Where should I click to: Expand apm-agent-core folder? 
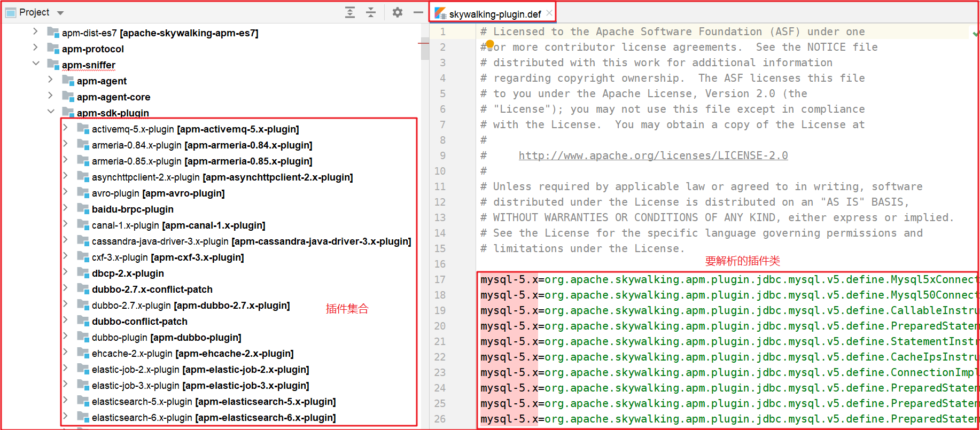(50, 96)
